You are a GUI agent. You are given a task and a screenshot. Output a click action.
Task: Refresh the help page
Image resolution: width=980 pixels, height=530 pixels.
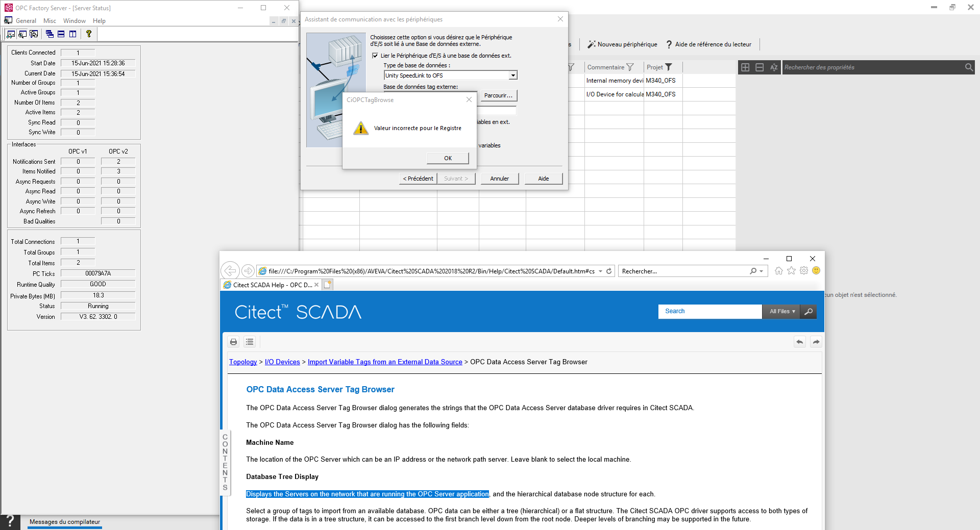pos(609,271)
